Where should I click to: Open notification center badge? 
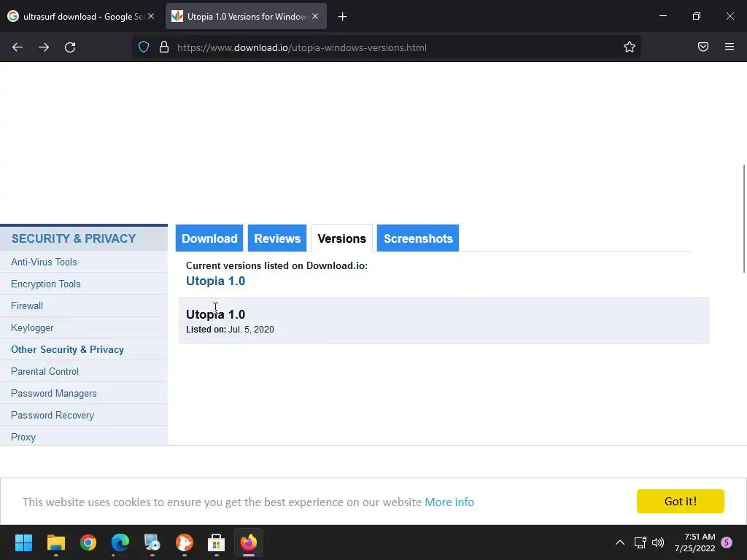coord(727,542)
